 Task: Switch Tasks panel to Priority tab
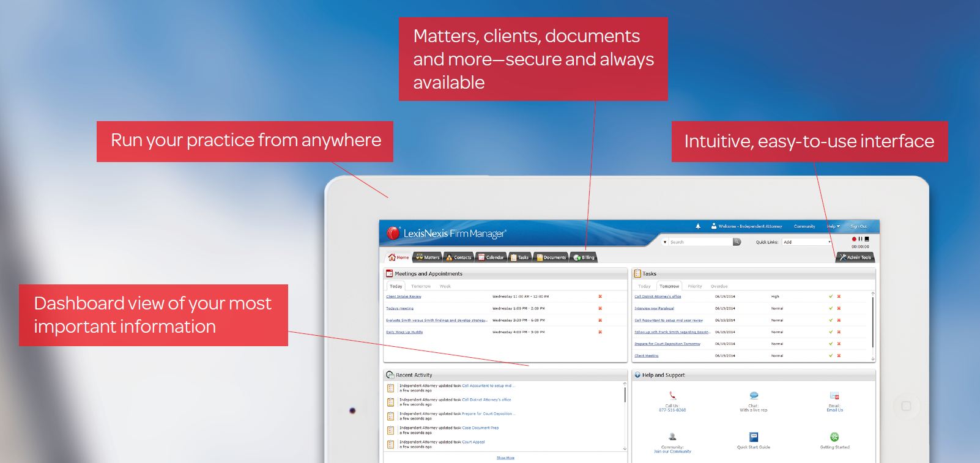pyautogui.click(x=695, y=286)
